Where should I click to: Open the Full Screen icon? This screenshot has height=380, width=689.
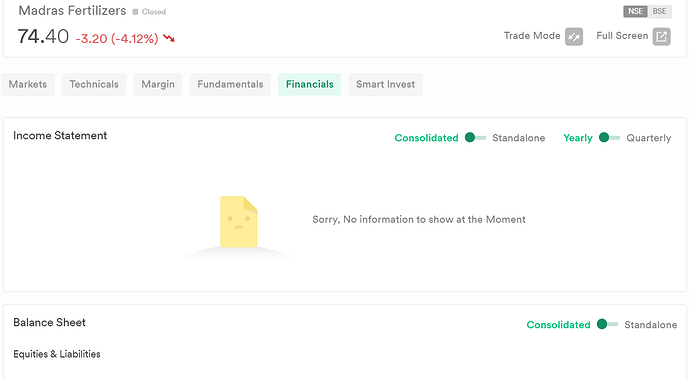[x=661, y=36]
